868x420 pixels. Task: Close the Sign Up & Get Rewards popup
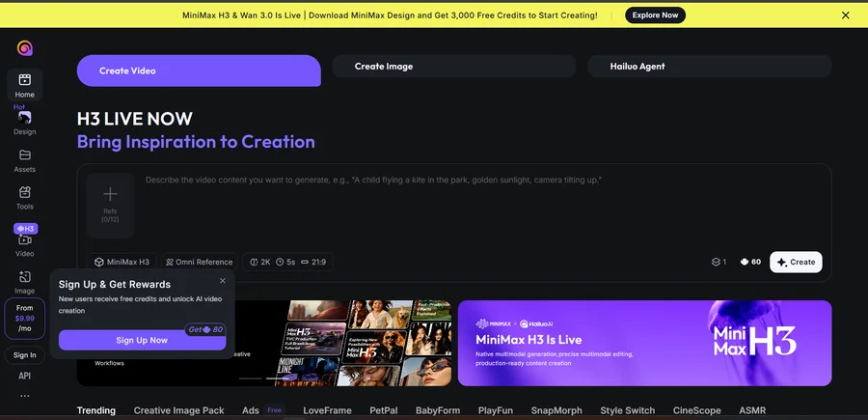pos(223,280)
